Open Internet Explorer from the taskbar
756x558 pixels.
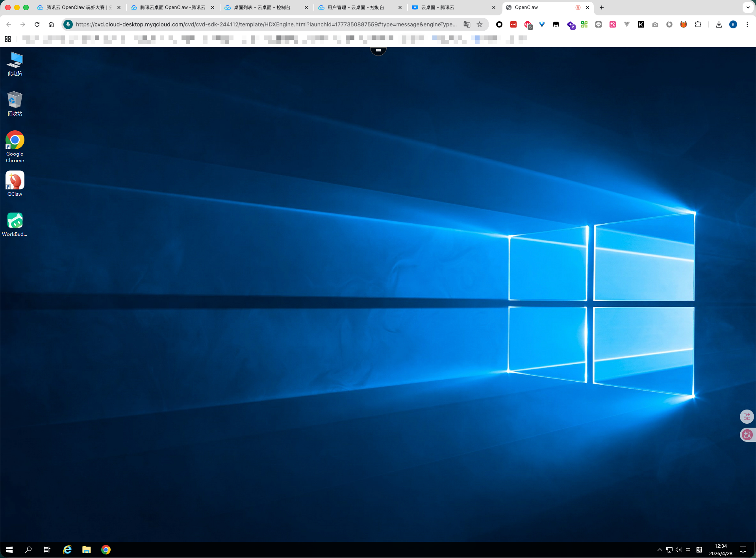click(67, 550)
